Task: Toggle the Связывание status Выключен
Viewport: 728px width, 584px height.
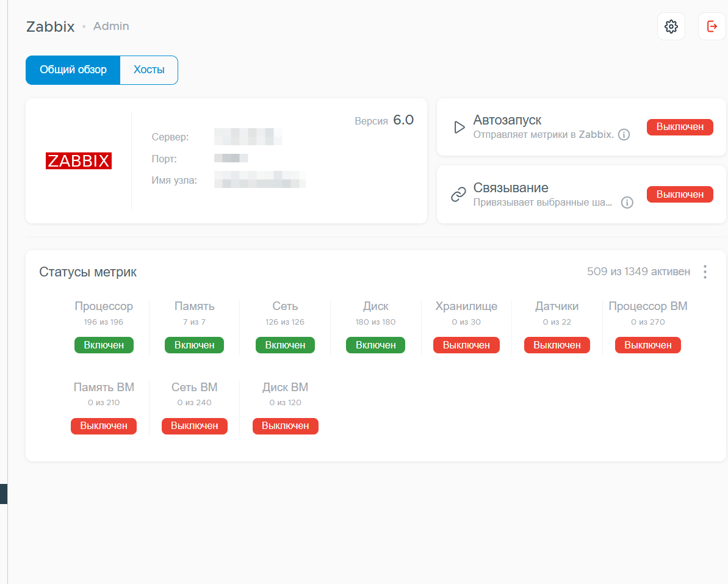Action: point(680,195)
